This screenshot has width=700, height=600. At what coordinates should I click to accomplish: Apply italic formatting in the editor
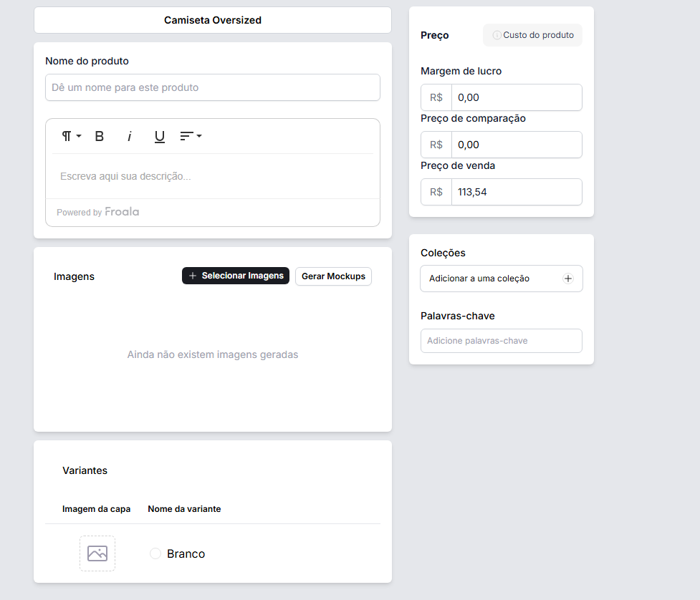tap(130, 136)
